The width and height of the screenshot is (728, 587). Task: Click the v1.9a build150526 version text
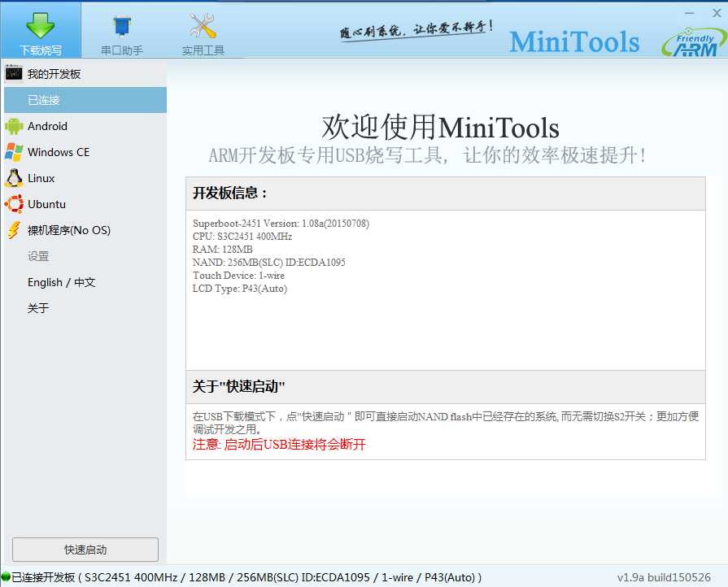[x=664, y=577]
